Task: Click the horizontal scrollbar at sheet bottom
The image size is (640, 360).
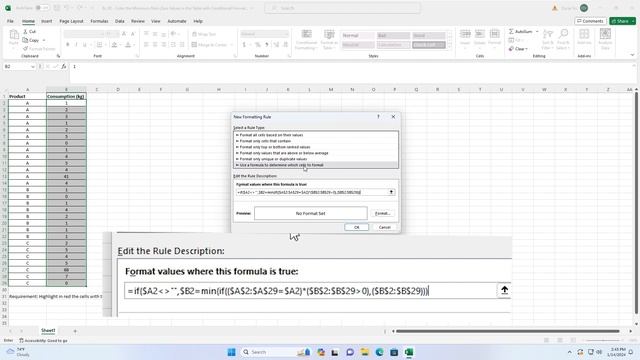Action: pyautogui.click(x=507, y=331)
